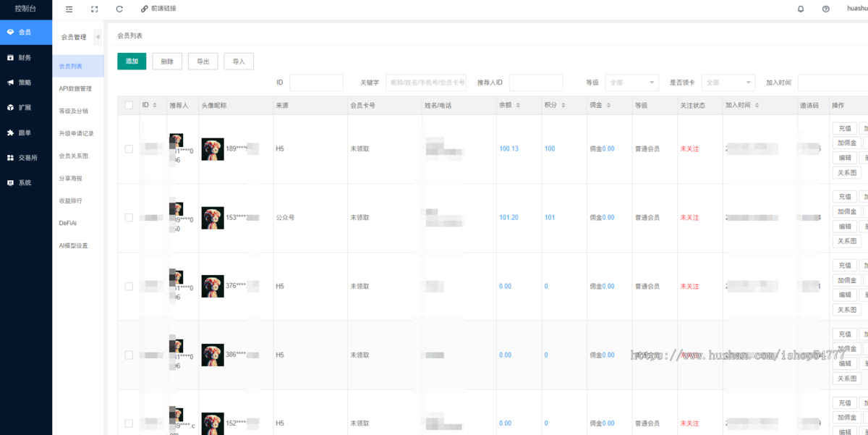Open 财务 in the main sidebar
Screen dimensions: 868x435
click(26, 57)
